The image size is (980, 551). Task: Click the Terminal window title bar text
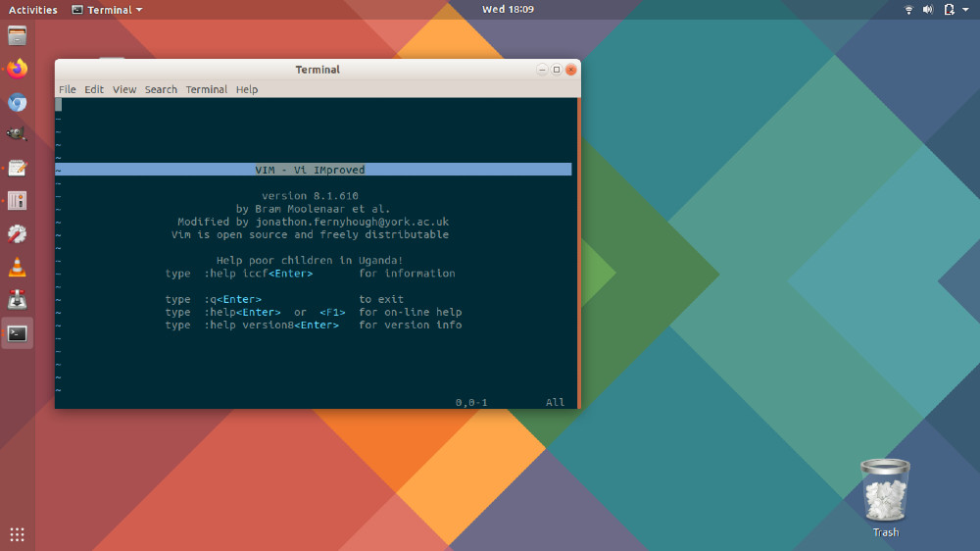318,70
